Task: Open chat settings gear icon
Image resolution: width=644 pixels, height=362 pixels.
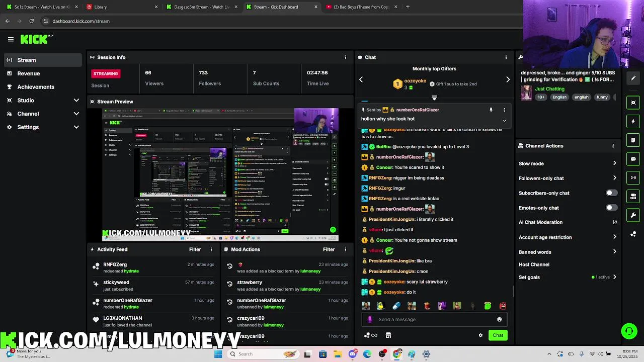Action: [480, 335]
